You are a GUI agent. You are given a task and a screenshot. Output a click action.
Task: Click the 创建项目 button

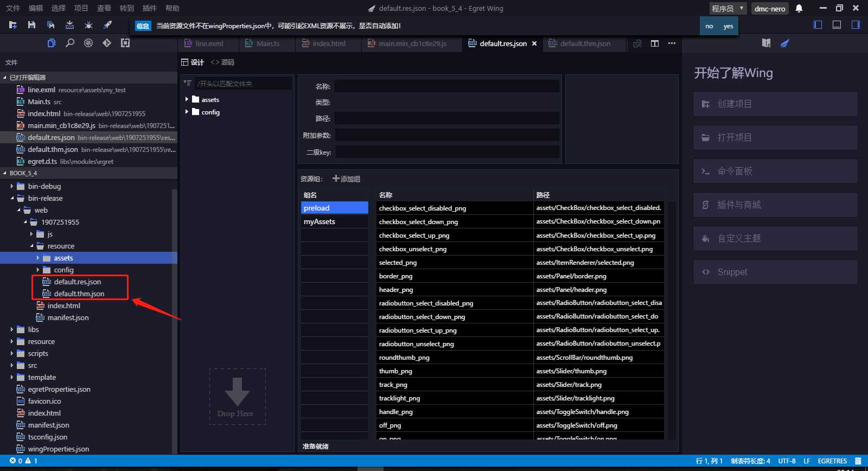775,104
